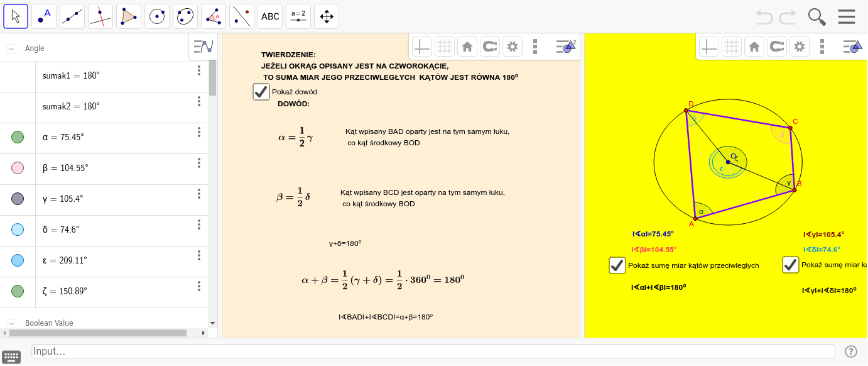Click point D on the circle
This screenshot has height=366, width=868.
[x=686, y=111]
